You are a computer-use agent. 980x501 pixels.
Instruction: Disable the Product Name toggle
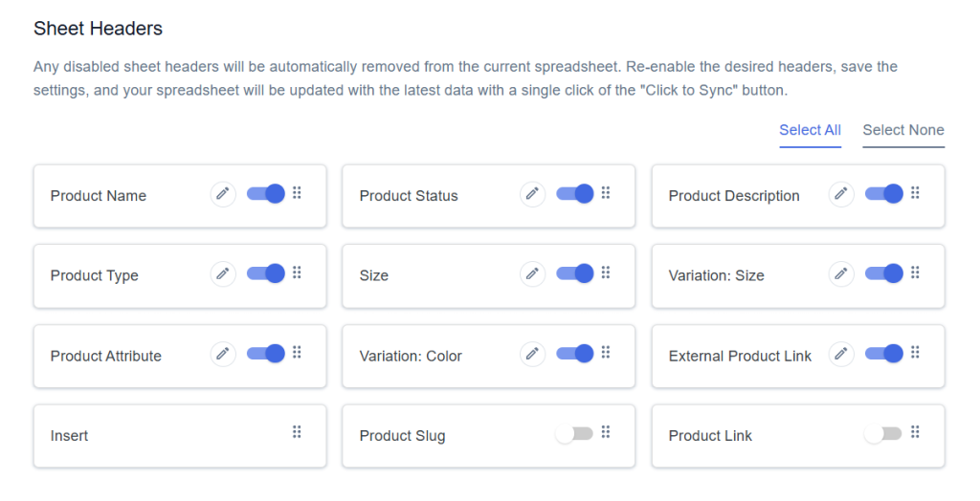[x=266, y=194]
